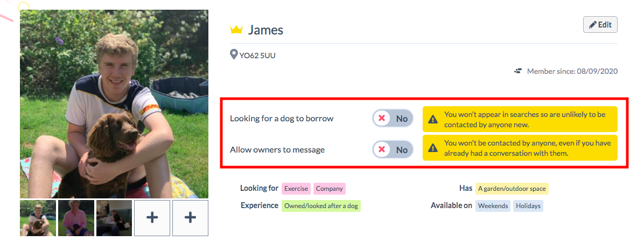
Task: Open second thumbnail with pink shirt
Action: (x=76, y=218)
